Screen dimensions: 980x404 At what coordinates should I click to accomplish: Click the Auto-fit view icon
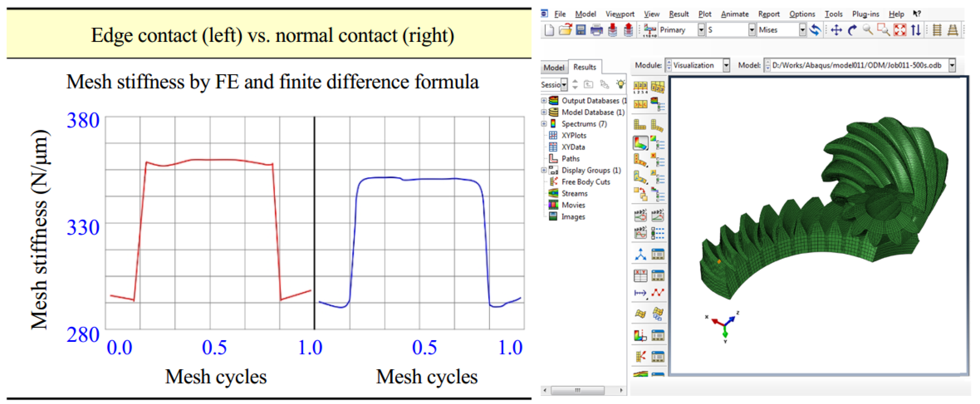(x=899, y=30)
